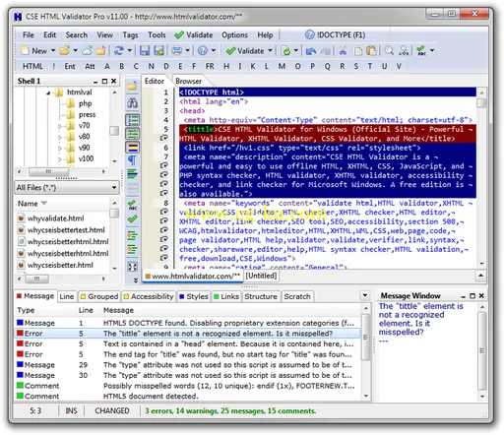Open the Options menu
504x435 pixels.
(234, 34)
